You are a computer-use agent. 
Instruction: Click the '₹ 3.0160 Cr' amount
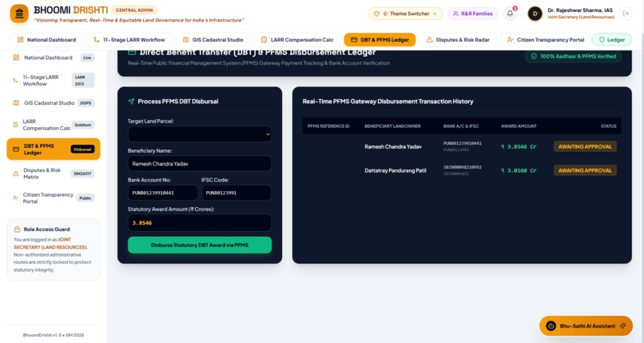[x=519, y=170]
